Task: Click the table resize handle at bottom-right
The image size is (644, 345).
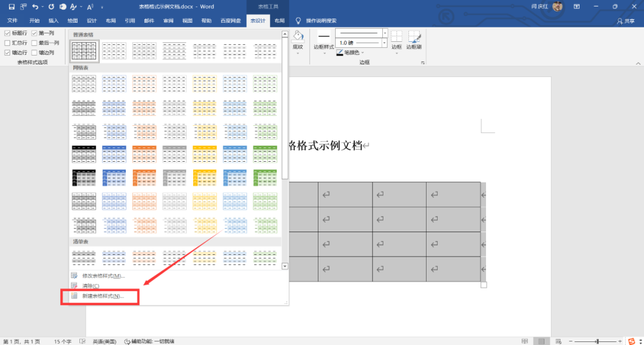Action: coord(484,285)
